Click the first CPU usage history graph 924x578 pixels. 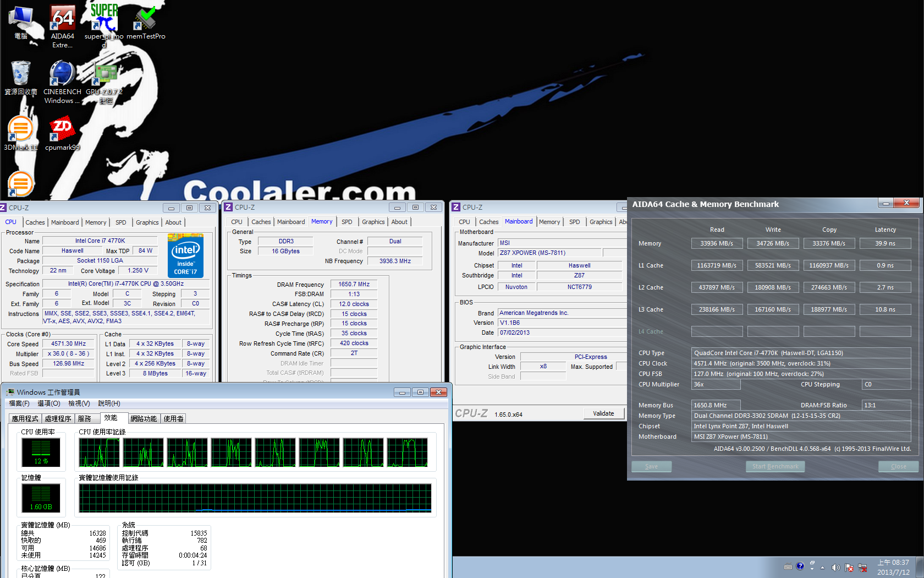tap(99, 452)
